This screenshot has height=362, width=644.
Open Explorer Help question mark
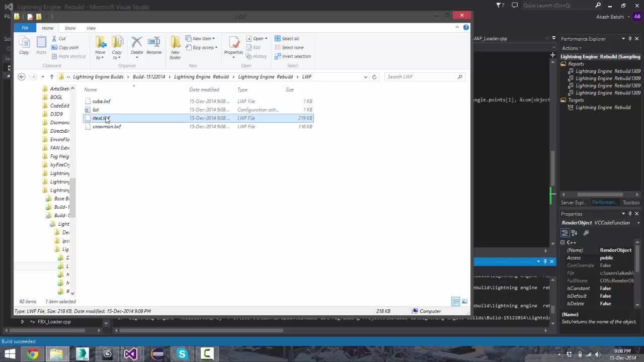pos(466,28)
